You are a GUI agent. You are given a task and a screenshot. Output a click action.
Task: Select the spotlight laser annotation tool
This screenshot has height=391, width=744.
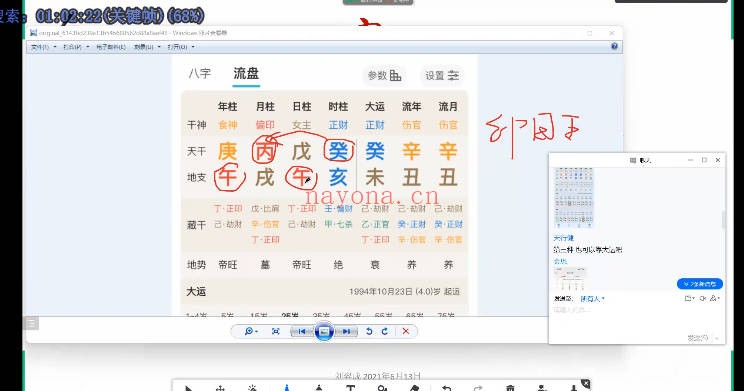252,388
